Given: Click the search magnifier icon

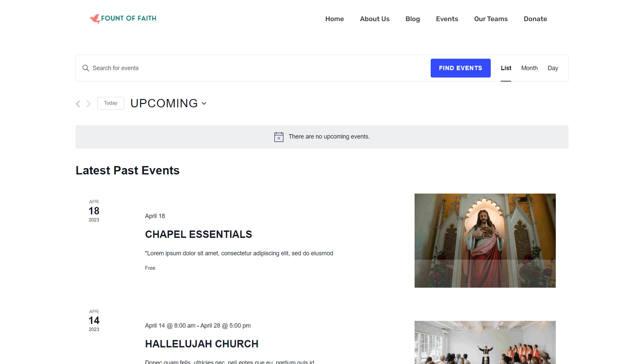Looking at the screenshot, I should click(x=86, y=68).
